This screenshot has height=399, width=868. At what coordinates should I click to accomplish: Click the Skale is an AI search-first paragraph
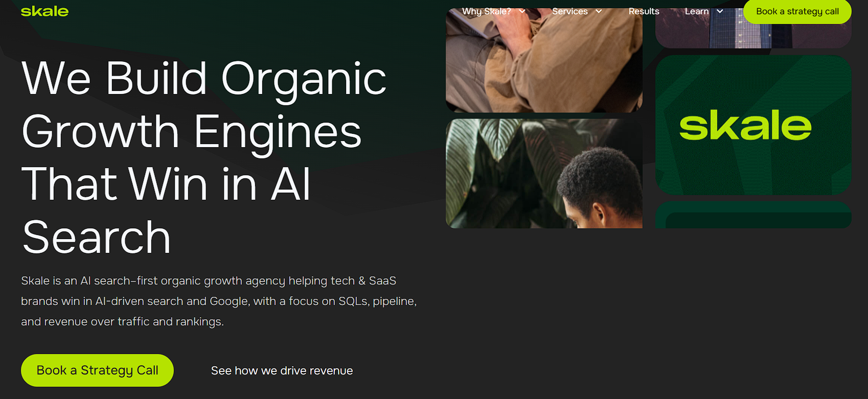pyautogui.click(x=219, y=301)
